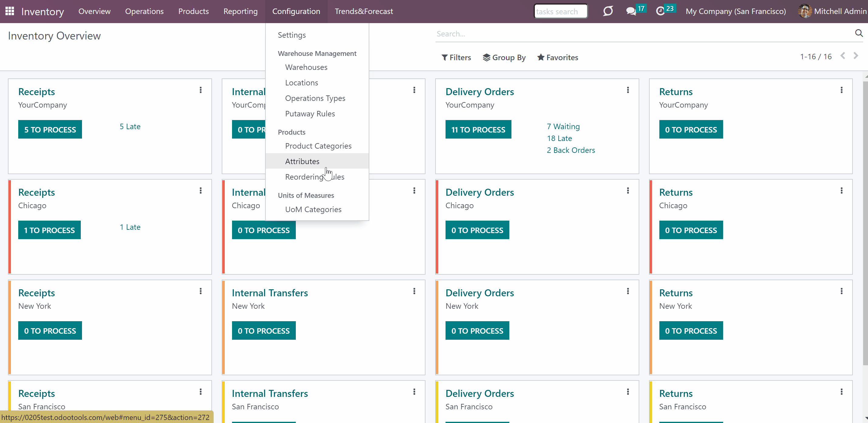Viewport: 868px width, 423px height.
Task: Expand the Favorites dropdown
Action: [557, 57]
